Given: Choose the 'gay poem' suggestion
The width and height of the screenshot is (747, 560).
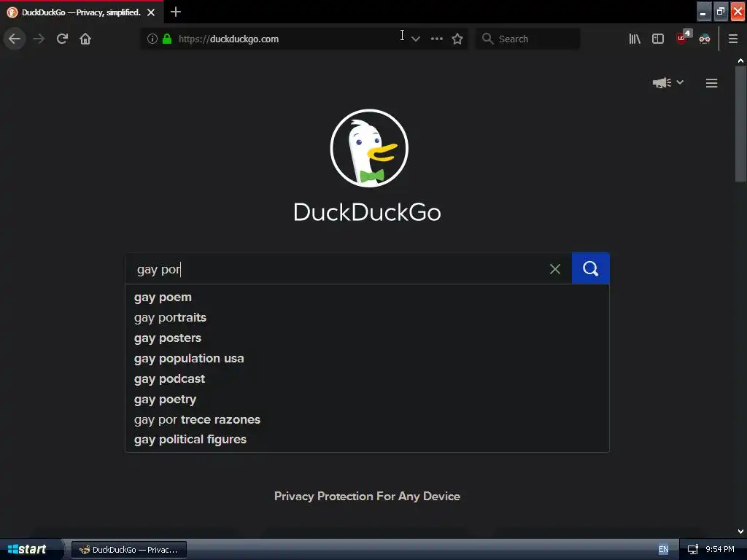Looking at the screenshot, I should [367, 297].
